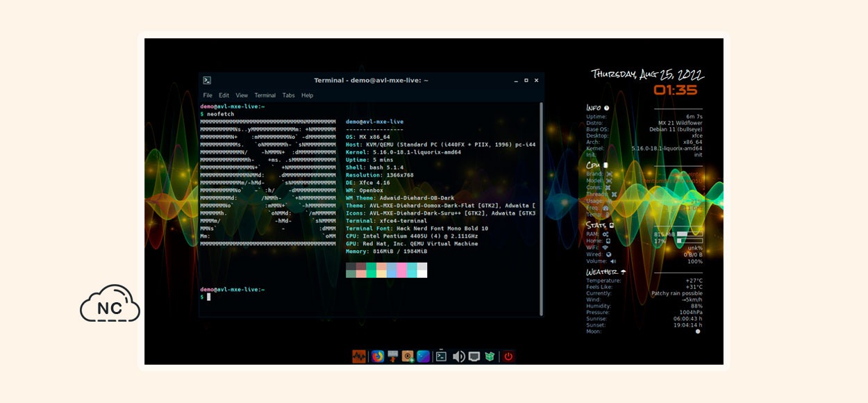The width and height of the screenshot is (868, 403).
Task: Click 'Resolution: 1366x768' output line
Action: [x=380, y=175]
